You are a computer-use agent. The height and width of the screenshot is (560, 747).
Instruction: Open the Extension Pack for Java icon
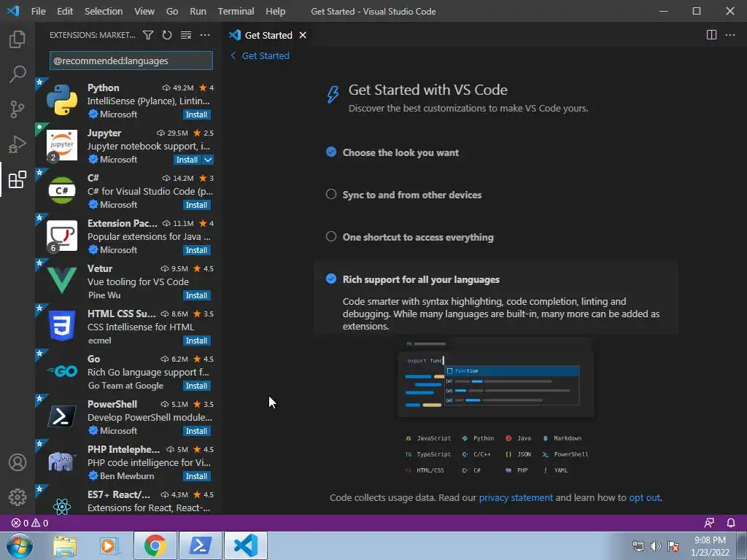[x=62, y=236]
